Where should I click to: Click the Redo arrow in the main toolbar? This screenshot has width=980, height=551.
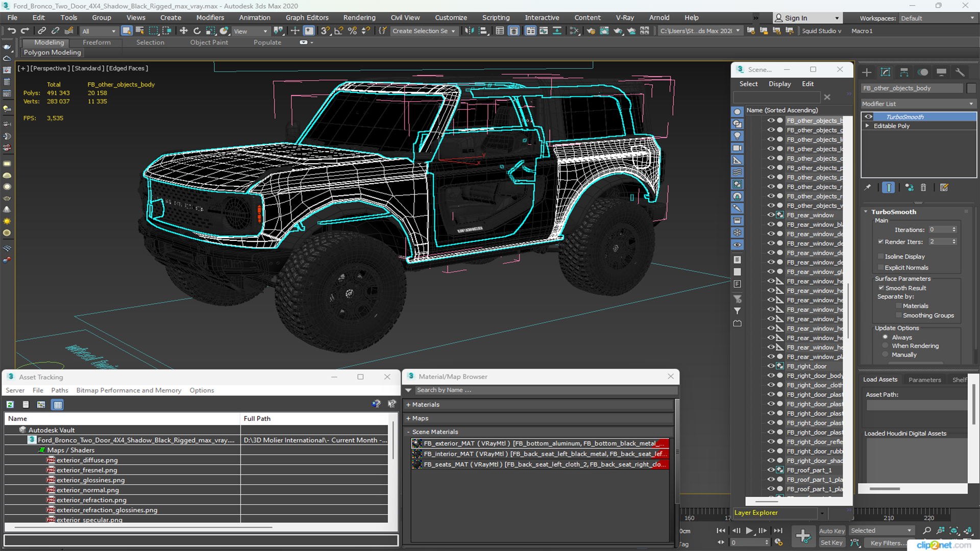click(24, 31)
